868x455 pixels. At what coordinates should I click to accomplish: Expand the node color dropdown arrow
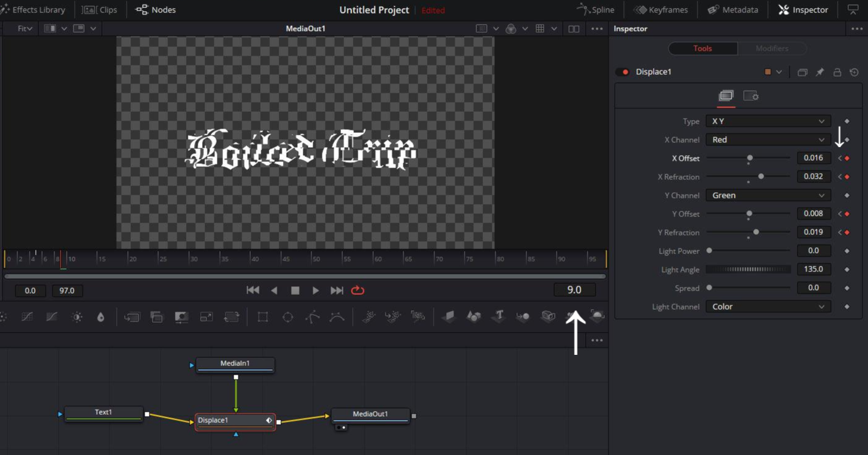tap(779, 72)
